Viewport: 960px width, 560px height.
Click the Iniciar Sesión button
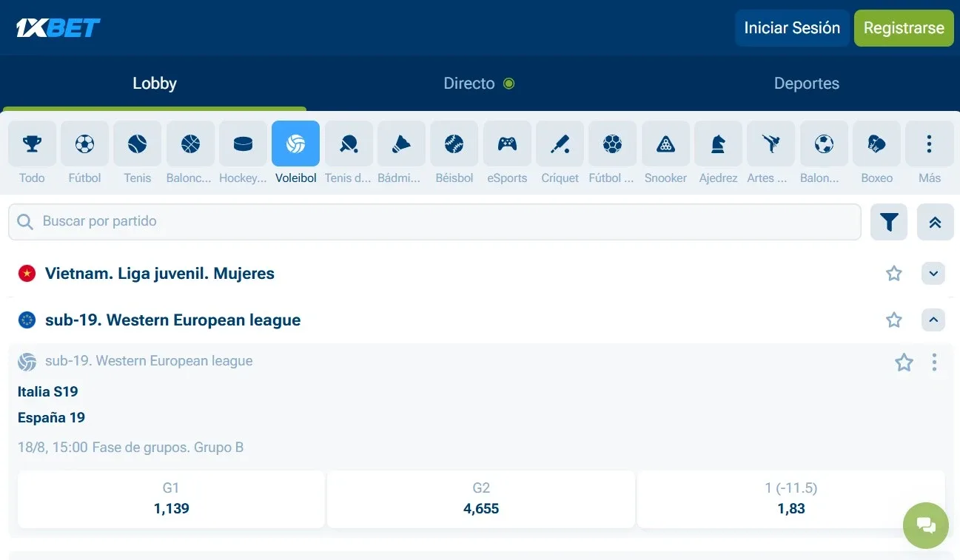(x=792, y=28)
